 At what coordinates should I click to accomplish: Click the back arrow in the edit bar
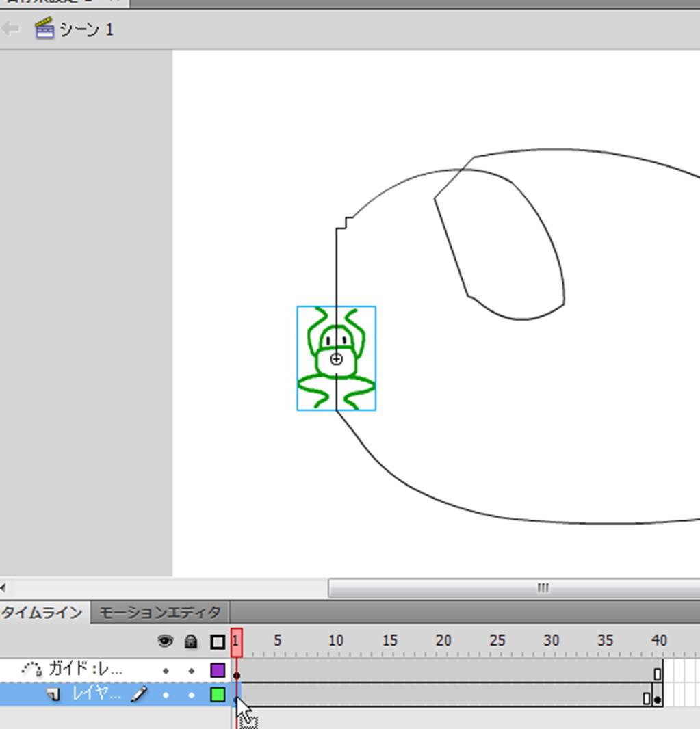point(11,29)
